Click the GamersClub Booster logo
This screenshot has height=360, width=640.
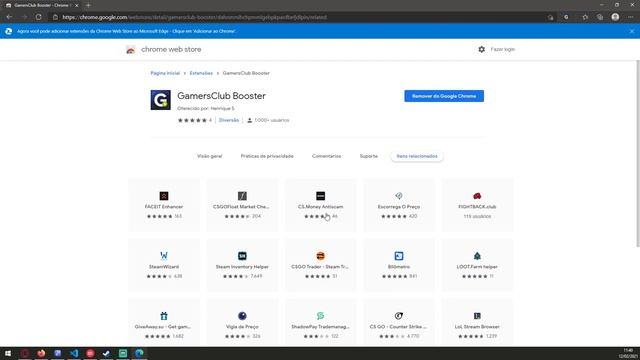pos(160,100)
